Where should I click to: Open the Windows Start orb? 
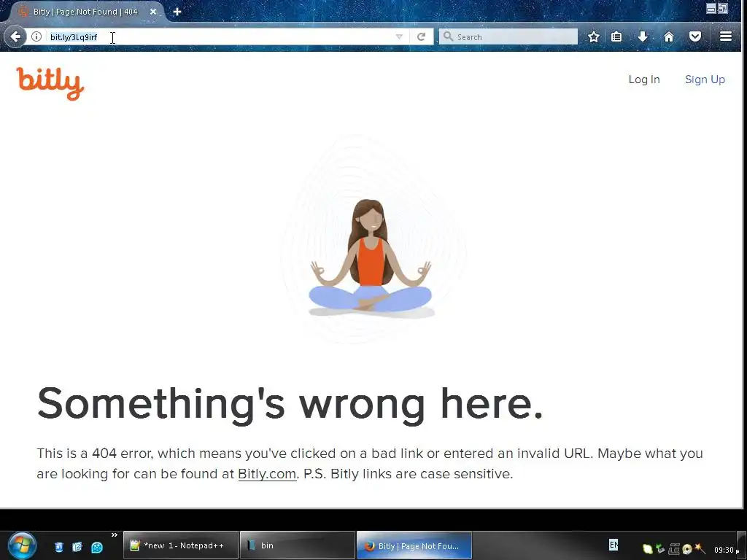[22, 545]
